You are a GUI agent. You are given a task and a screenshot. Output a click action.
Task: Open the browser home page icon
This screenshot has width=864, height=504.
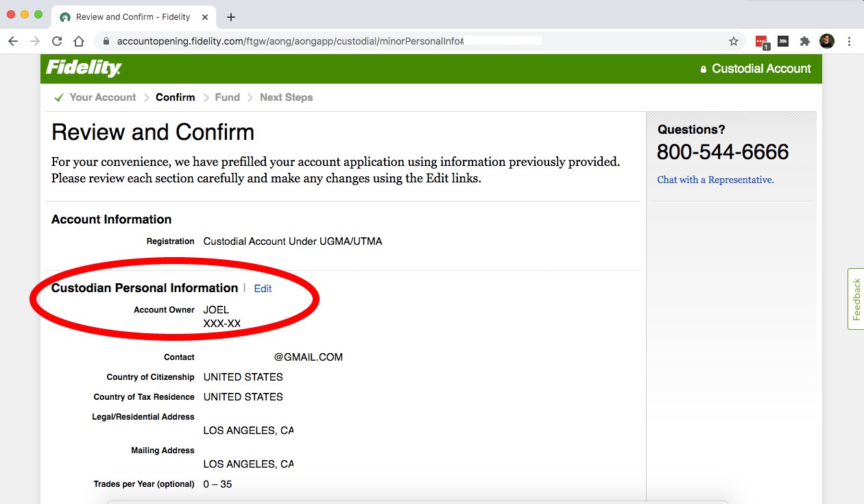[79, 41]
